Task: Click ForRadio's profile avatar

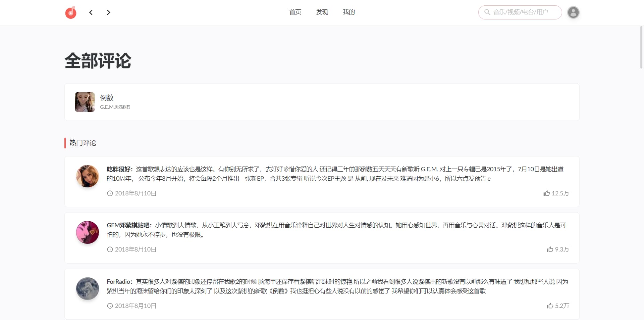Action: 87,288
